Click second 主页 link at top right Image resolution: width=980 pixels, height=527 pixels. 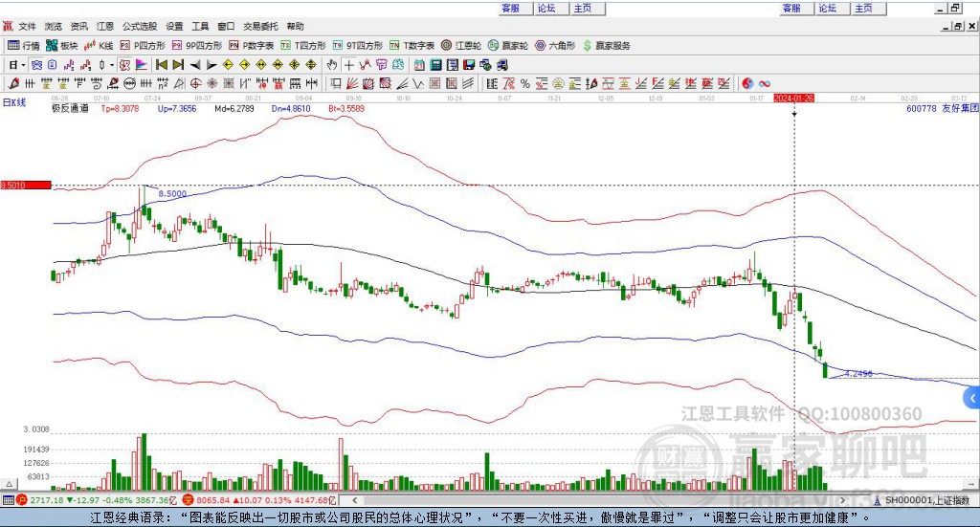(863, 8)
